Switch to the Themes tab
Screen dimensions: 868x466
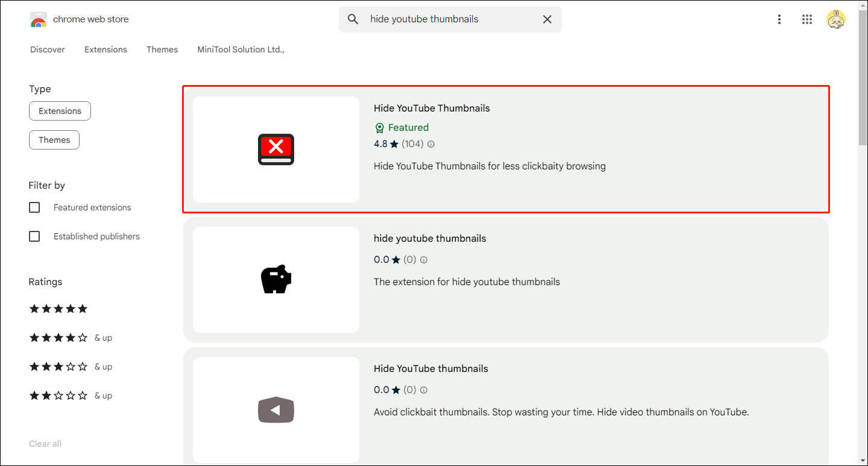(162, 49)
